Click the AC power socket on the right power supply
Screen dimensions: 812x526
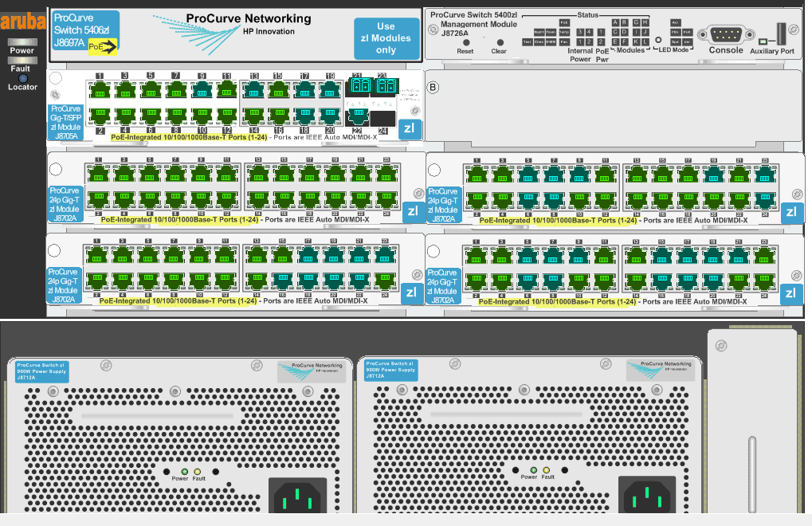[647, 496]
